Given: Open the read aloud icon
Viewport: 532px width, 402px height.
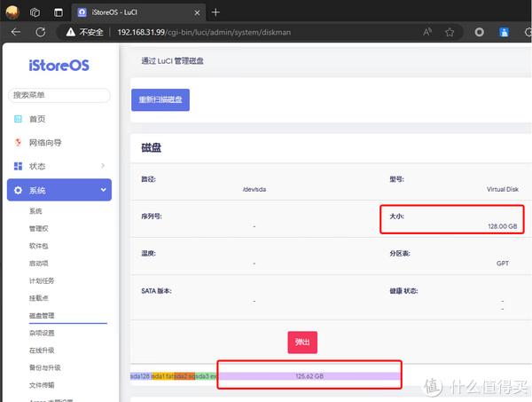Looking at the screenshot, I should (427, 32).
